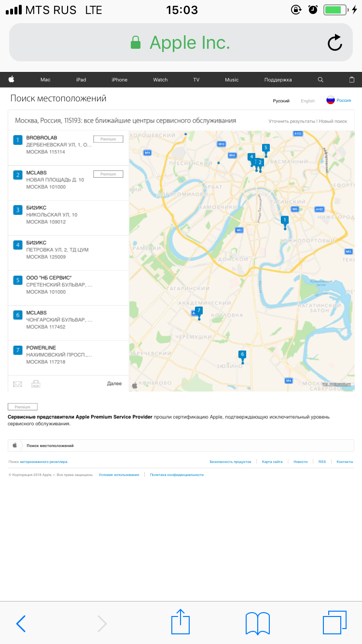Open the Music menu item
Image resolution: width=362 pixels, height=644 pixels.
pos(232,80)
